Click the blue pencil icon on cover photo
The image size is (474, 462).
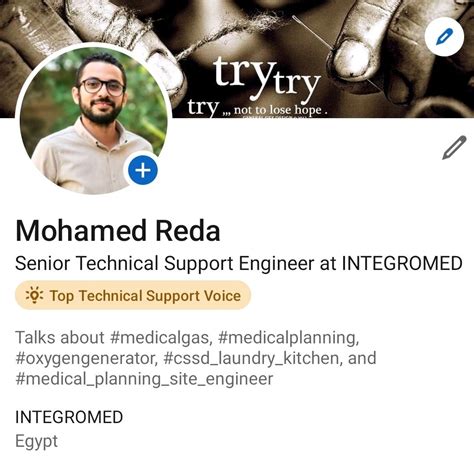[444, 36]
